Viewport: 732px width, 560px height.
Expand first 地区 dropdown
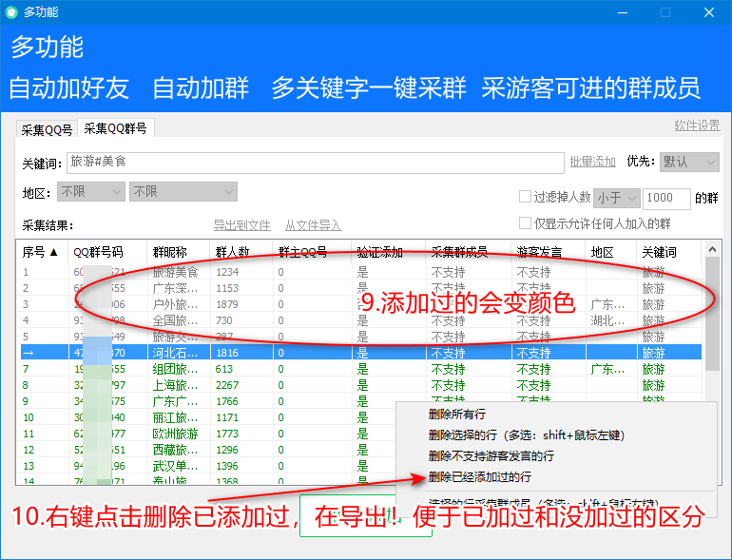pos(91,192)
